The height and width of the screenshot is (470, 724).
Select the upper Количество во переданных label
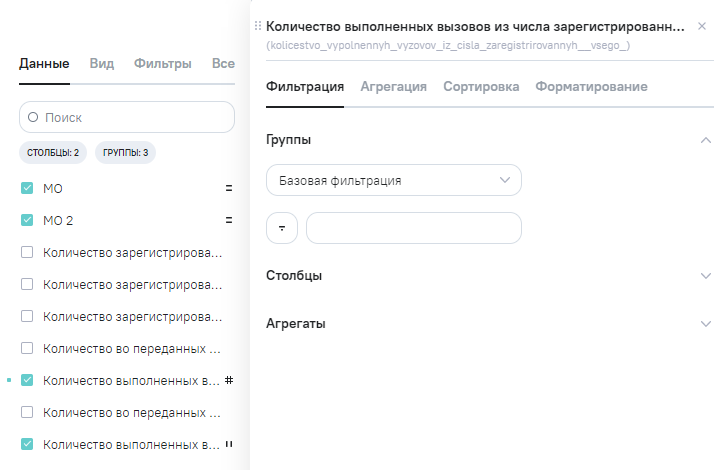click(132, 349)
